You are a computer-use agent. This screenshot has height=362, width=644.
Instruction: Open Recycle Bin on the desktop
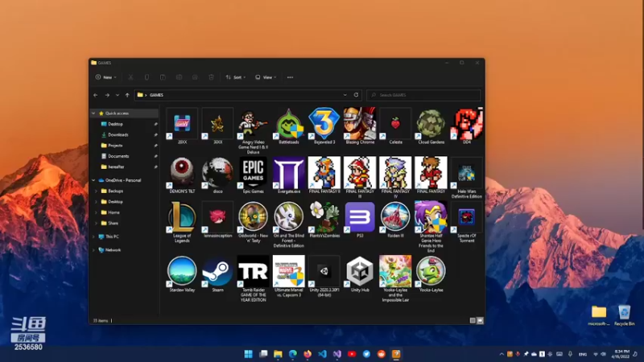click(625, 315)
